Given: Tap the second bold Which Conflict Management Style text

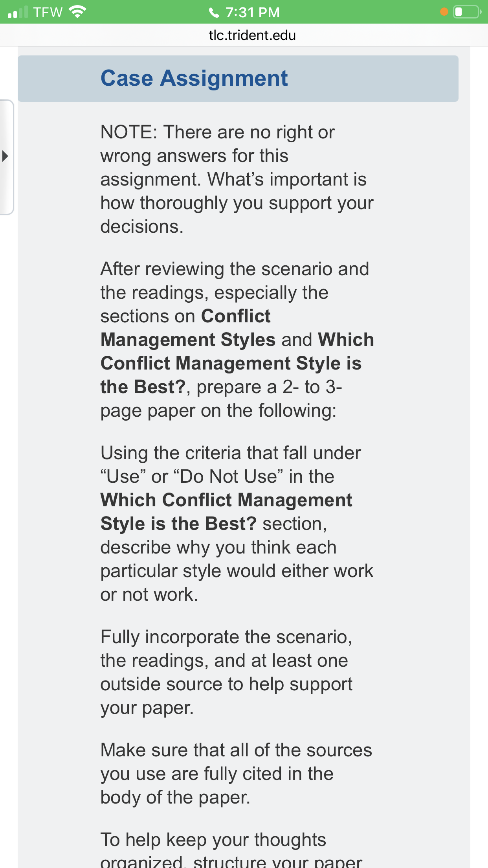Looking at the screenshot, I should [226, 512].
